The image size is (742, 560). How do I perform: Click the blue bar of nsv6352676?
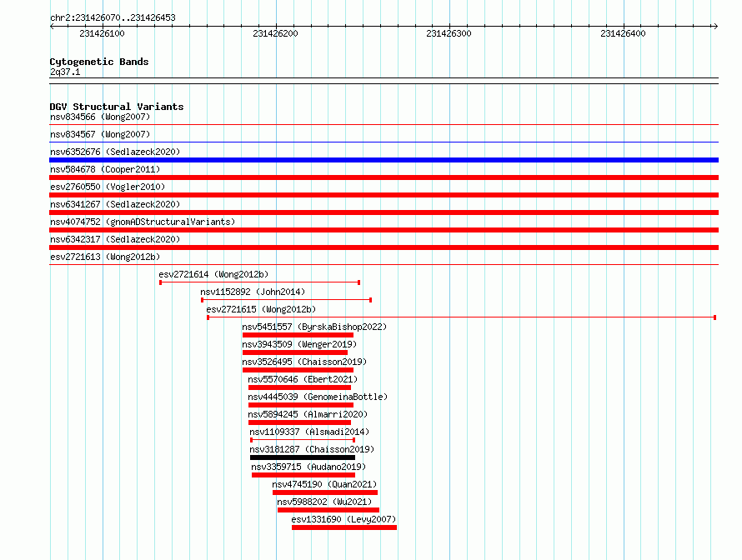pyautogui.click(x=384, y=160)
